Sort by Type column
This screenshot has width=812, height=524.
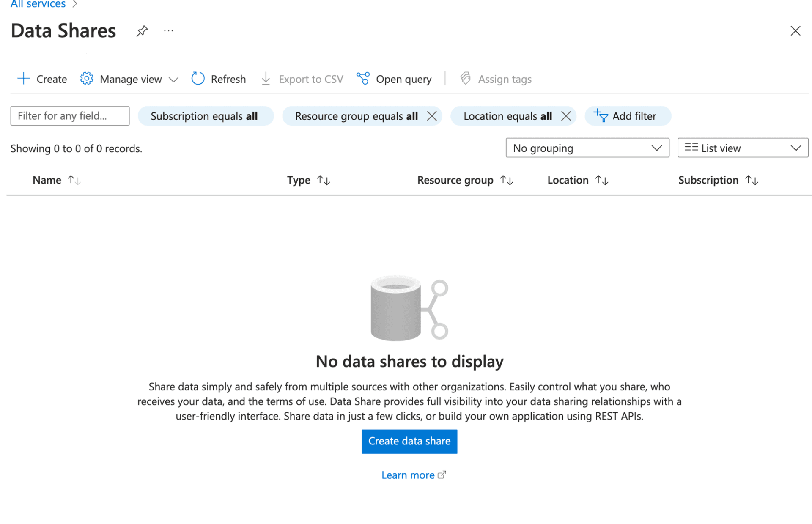coord(309,180)
